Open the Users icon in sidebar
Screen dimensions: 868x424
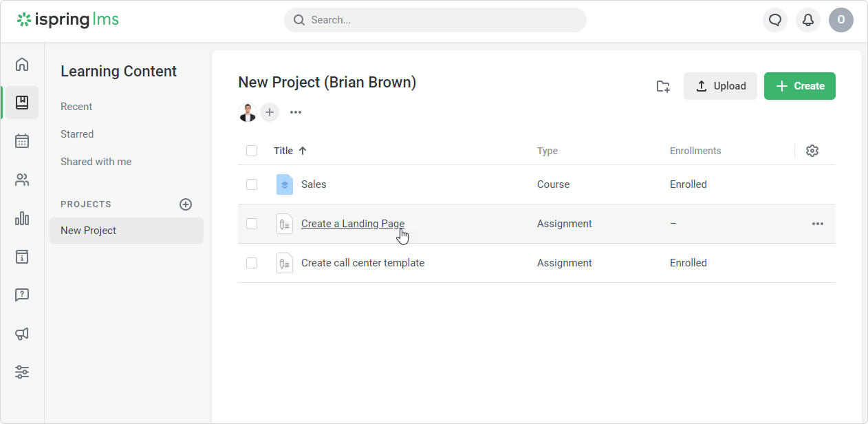[22, 180]
